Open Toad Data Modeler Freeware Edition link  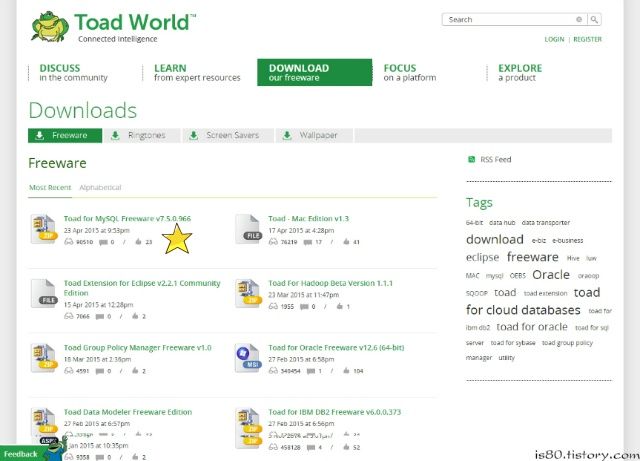tap(128, 412)
